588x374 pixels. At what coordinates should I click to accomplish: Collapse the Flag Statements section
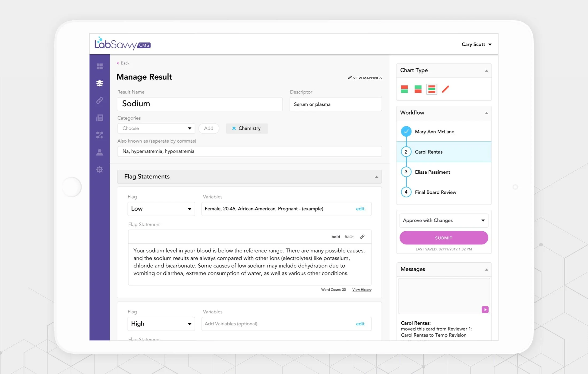coord(376,177)
